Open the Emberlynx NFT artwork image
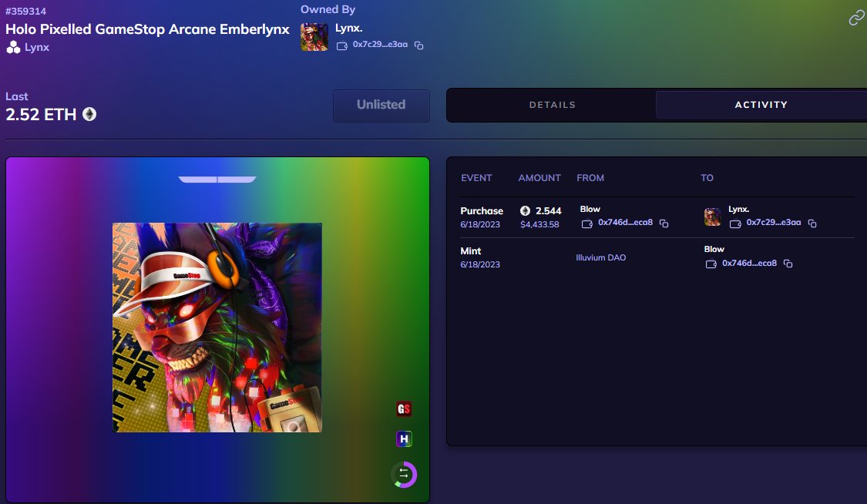867x504 pixels. [x=217, y=328]
